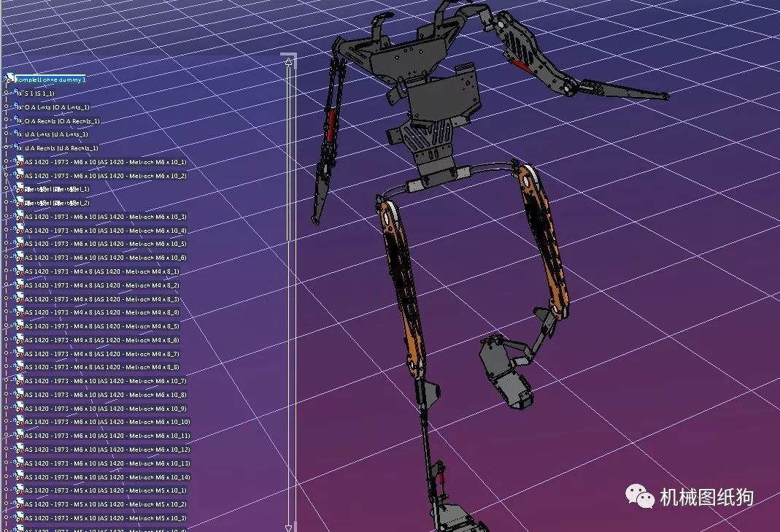Click the part icon of Metrisch M4 x 8_1

pos(19,271)
